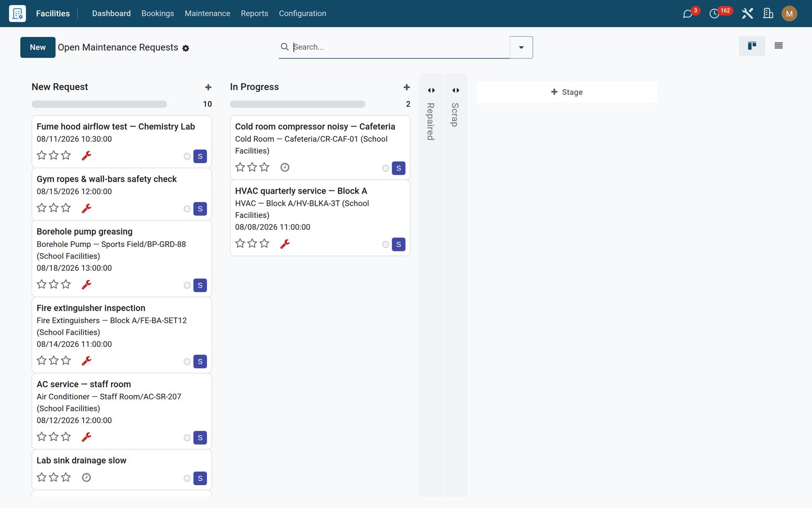Switch to List view
812x508 pixels.
(x=779, y=46)
